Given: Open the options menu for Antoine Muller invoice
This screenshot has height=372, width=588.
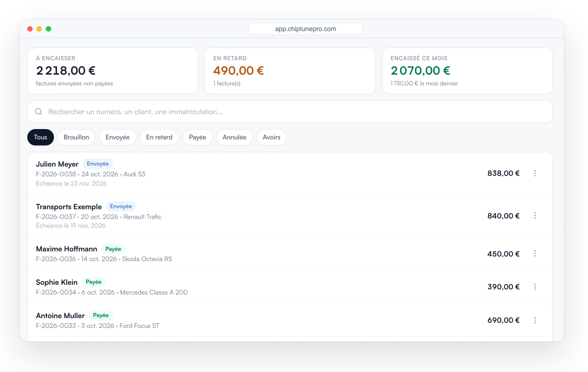Looking at the screenshot, I should tap(535, 320).
